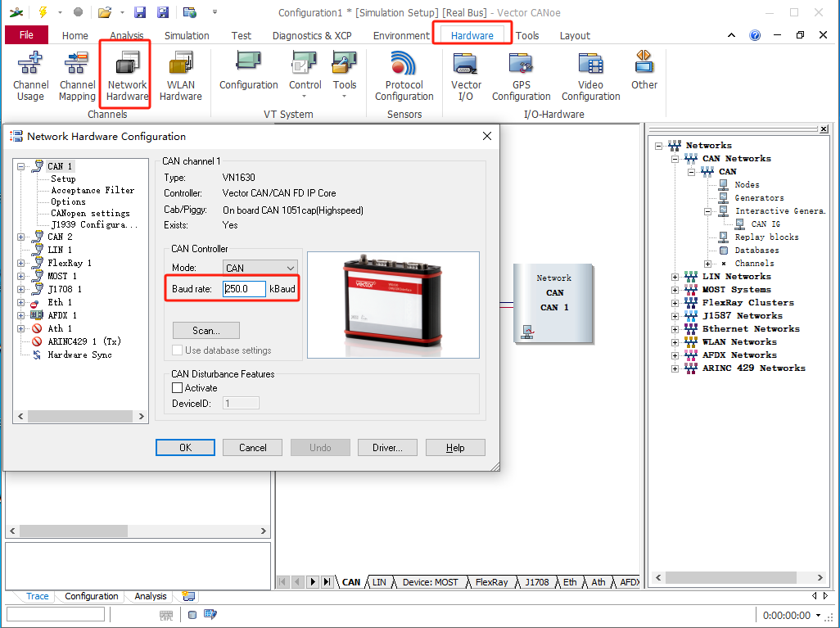This screenshot has height=628, width=840.
Task: Open Channel Mapping tool
Action: pos(77,76)
